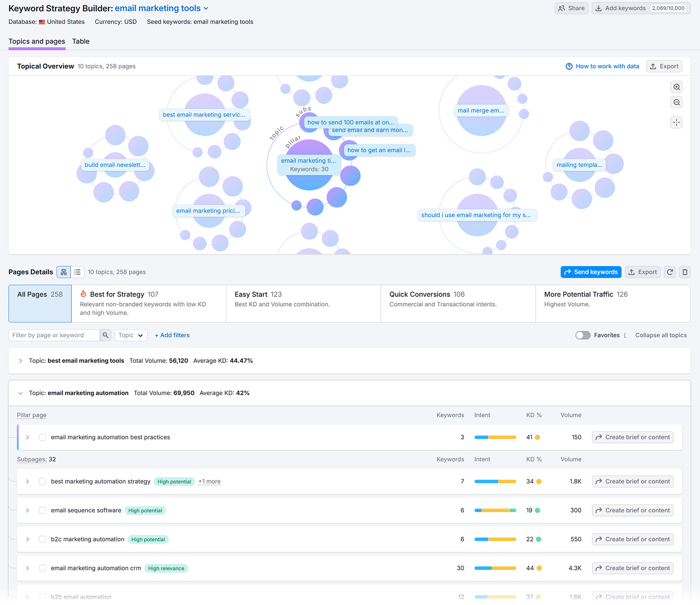The height and width of the screenshot is (605, 700).
Task: Click the KD indicator dot for email marketing automation crm
Action: [x=539, y=568]
